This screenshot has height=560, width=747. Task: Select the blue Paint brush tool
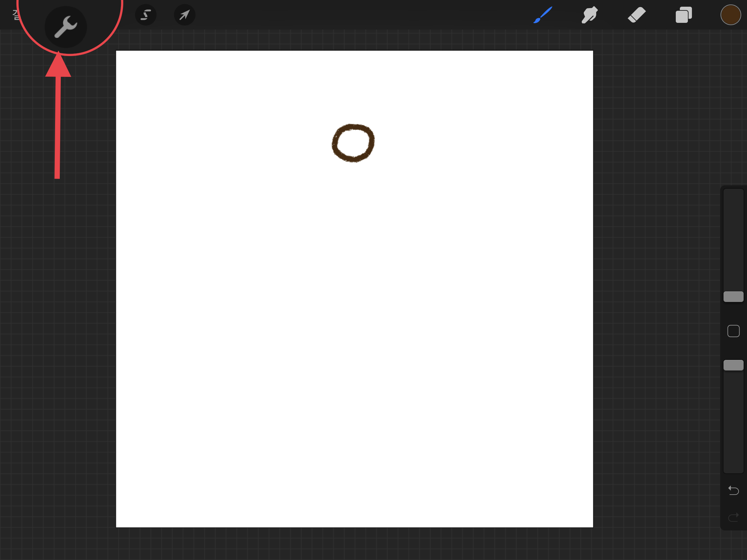[543, 15]
